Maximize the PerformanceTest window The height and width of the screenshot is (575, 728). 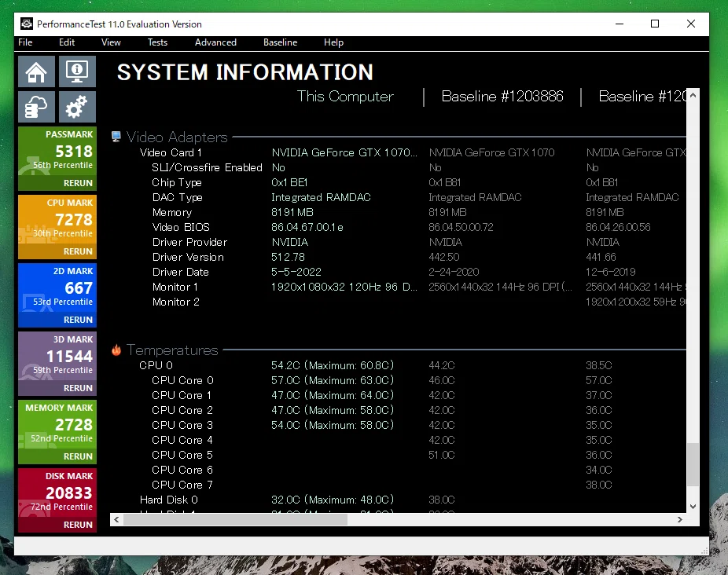click(x=655, y=24)
